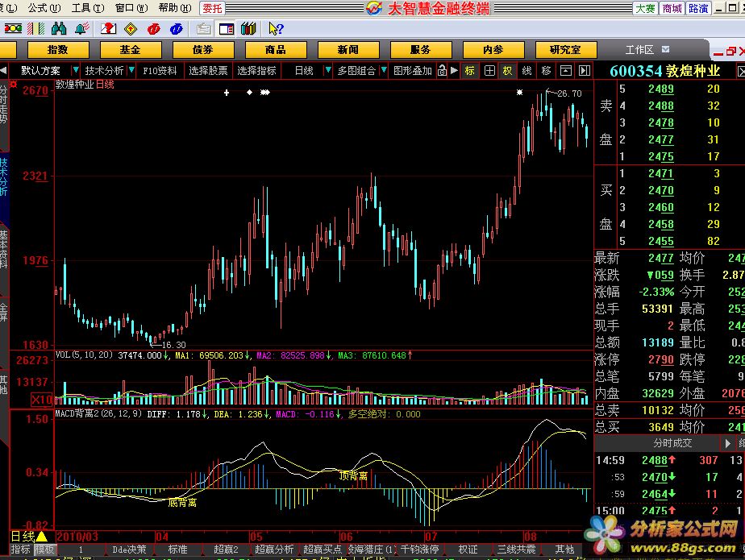Select the 模板 tab at bottom left
The height and width of the screenshot is (560, 745).
coord(44,550)
